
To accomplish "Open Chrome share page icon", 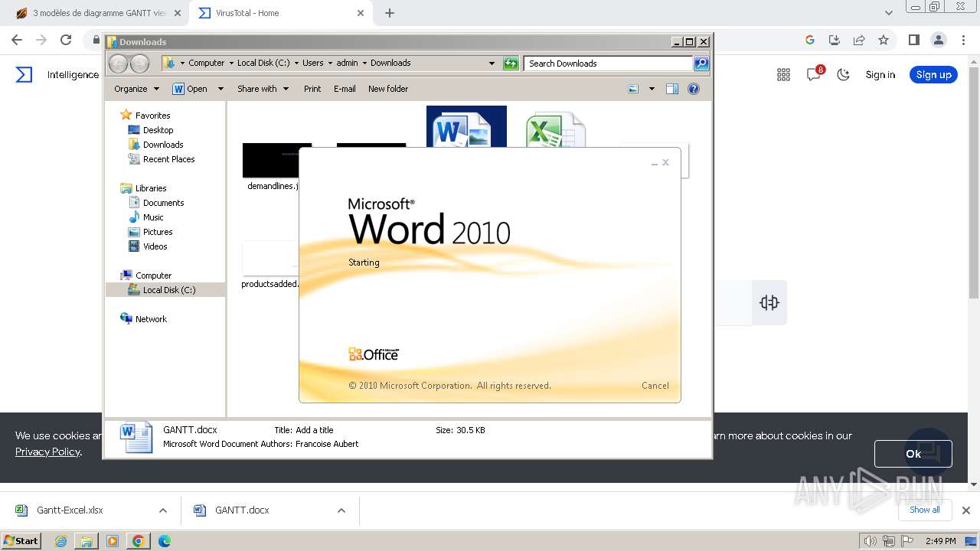I will (x=859, y=40).
